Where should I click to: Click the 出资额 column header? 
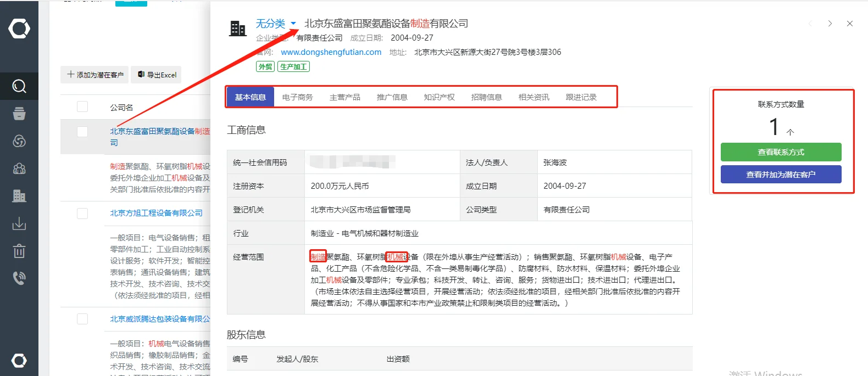coord(398,359)
